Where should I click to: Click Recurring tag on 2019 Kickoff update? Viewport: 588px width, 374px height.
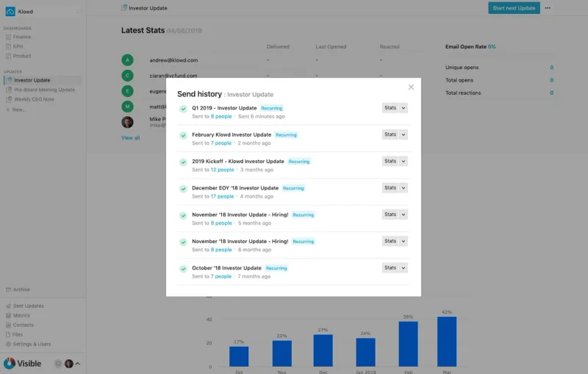pyautogui.click(x=299, y=162)
